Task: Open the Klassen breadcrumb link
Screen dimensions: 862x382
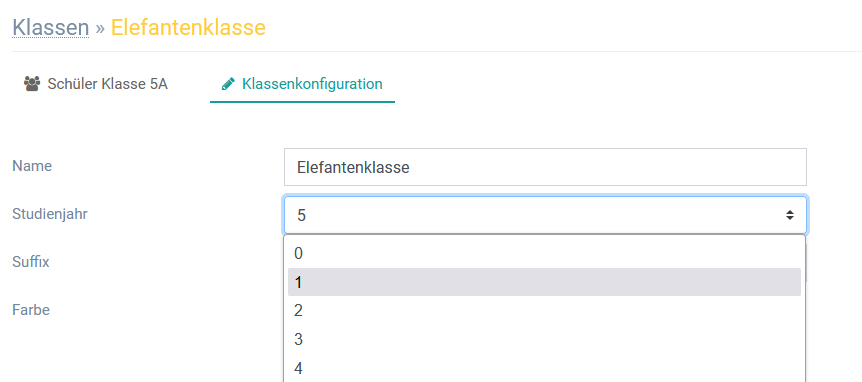Action: [51, 27]
